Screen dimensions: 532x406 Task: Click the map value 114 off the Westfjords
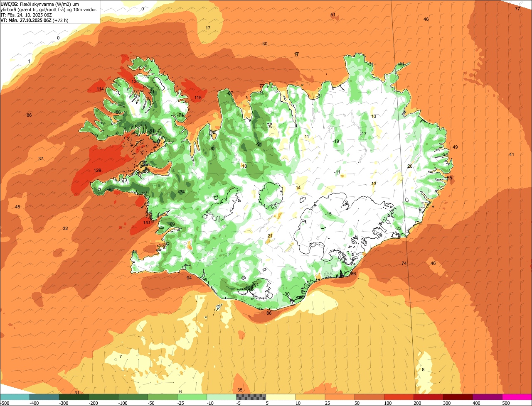point(100,89)
